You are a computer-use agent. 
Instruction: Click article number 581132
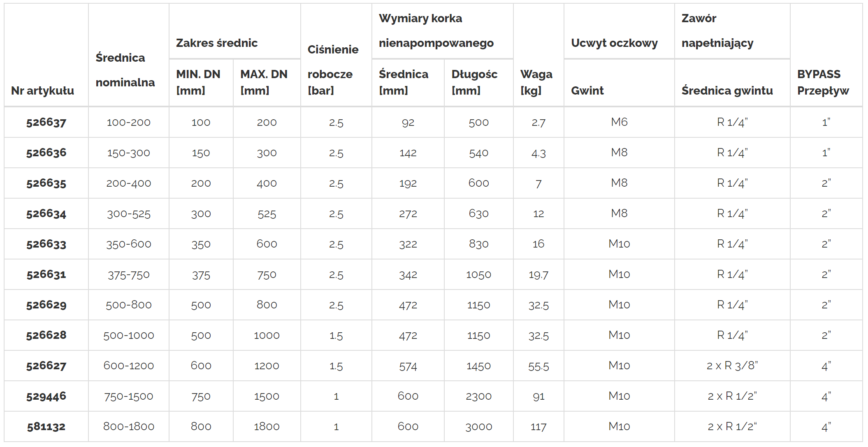click(46, 426)
